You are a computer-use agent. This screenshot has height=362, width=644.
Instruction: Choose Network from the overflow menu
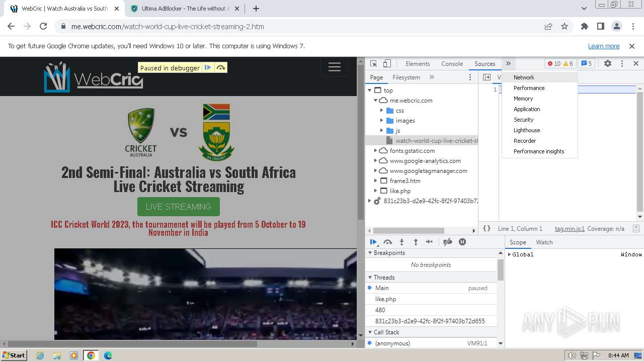point(540,77)
